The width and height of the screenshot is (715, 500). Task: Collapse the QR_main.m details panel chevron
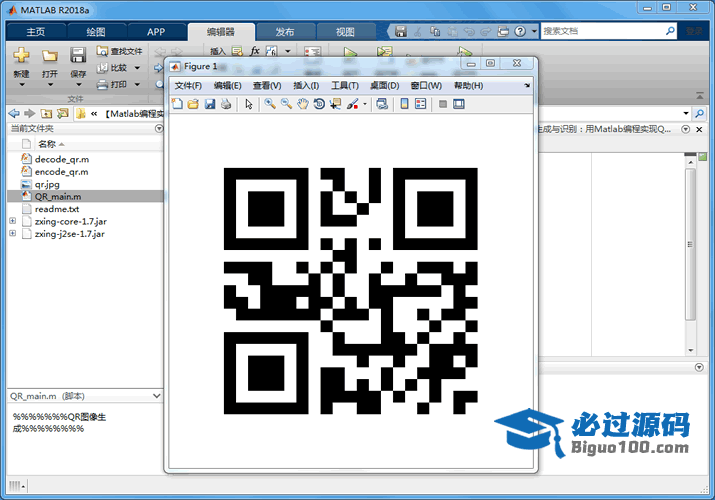[x=156, y=396]
